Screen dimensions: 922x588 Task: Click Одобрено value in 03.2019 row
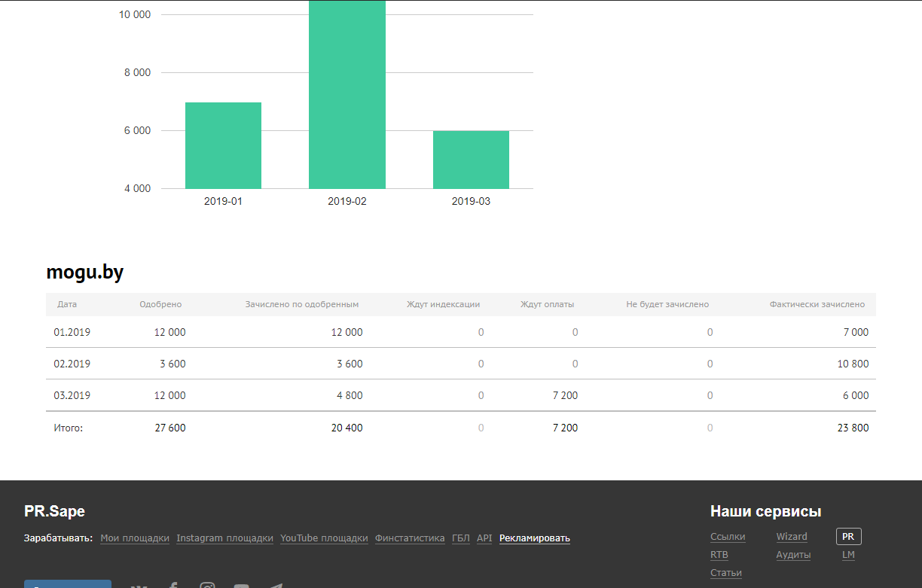click(169, 395)
